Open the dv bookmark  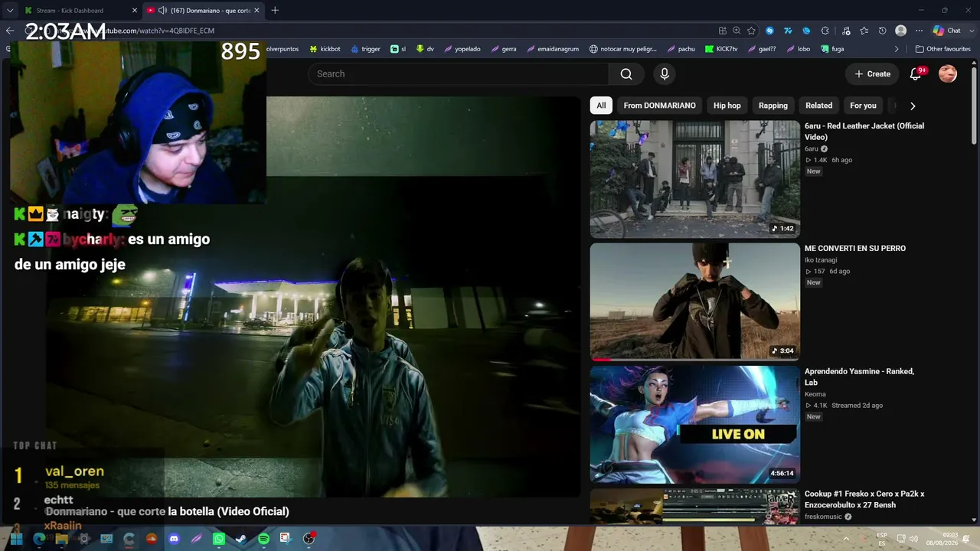click(x=425, y=49)
